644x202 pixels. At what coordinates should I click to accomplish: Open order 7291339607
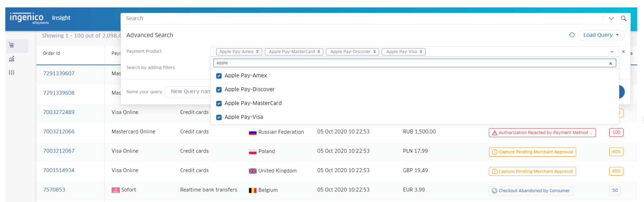point(59,73)
